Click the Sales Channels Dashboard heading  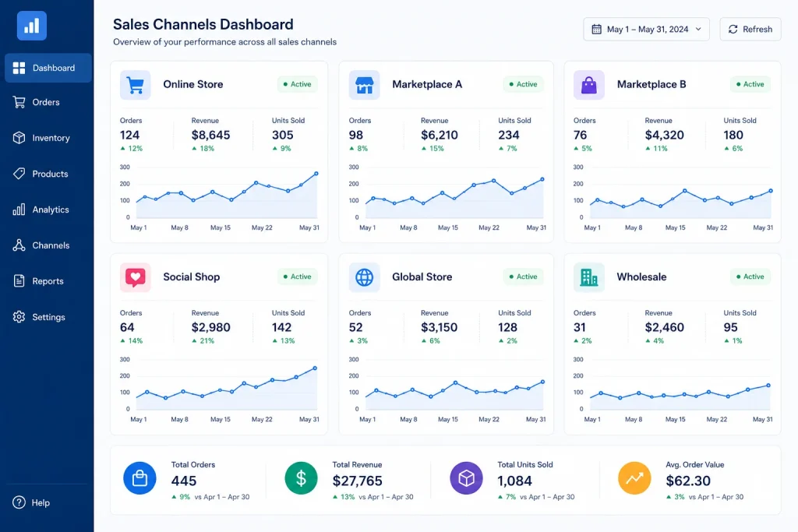(203, 24)
